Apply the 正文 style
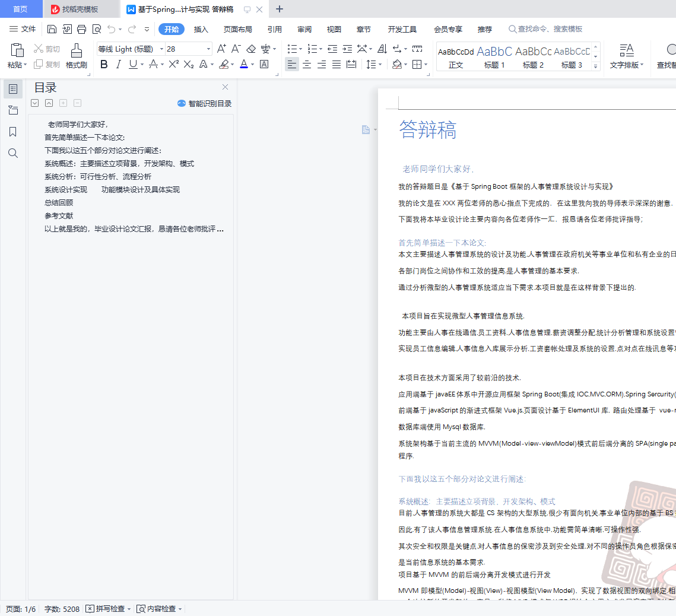This screenshot has width=676, height=616. click(x=456, y=57)
